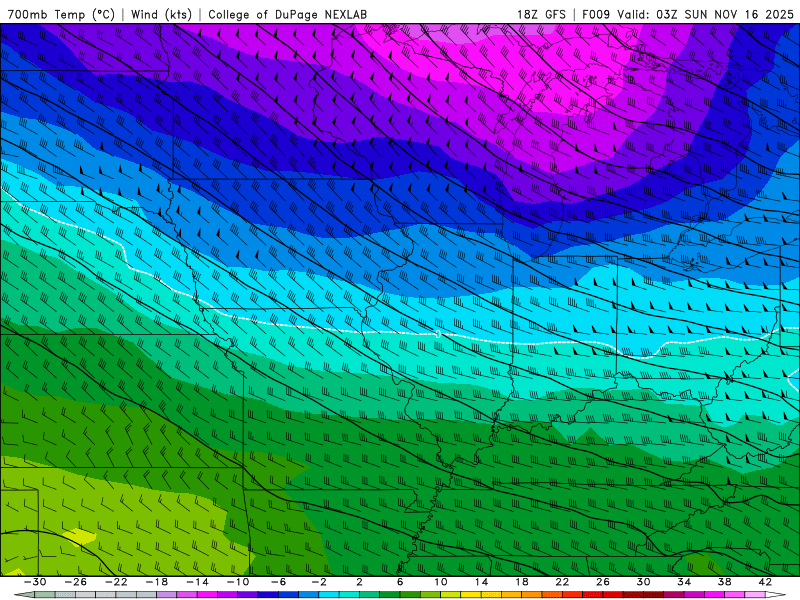Click the '42' legend value
The height and width of the screenshot is (600, 800).
(x=765, y=582)
